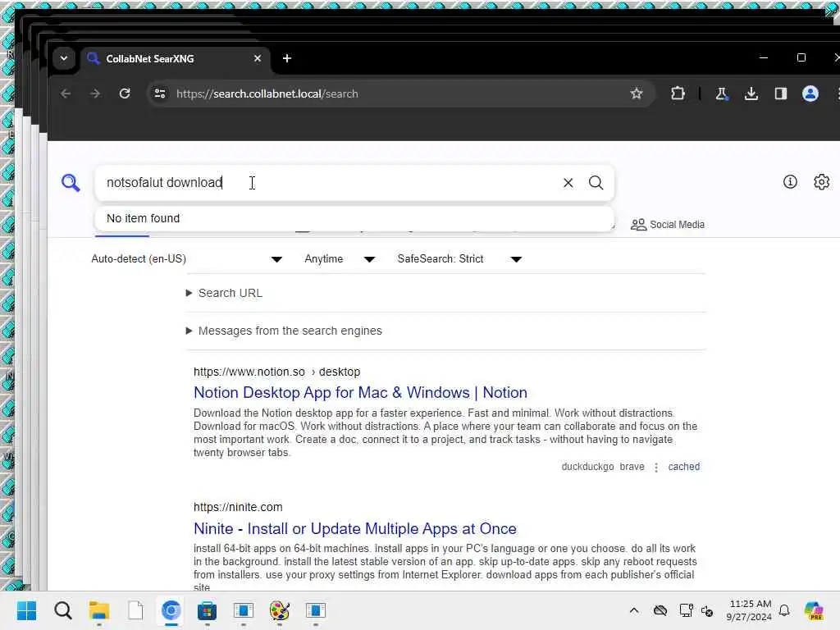The image size is (840, 630).
Task: Open File Explorer from taskbar
Action: (x=99, y=610)
